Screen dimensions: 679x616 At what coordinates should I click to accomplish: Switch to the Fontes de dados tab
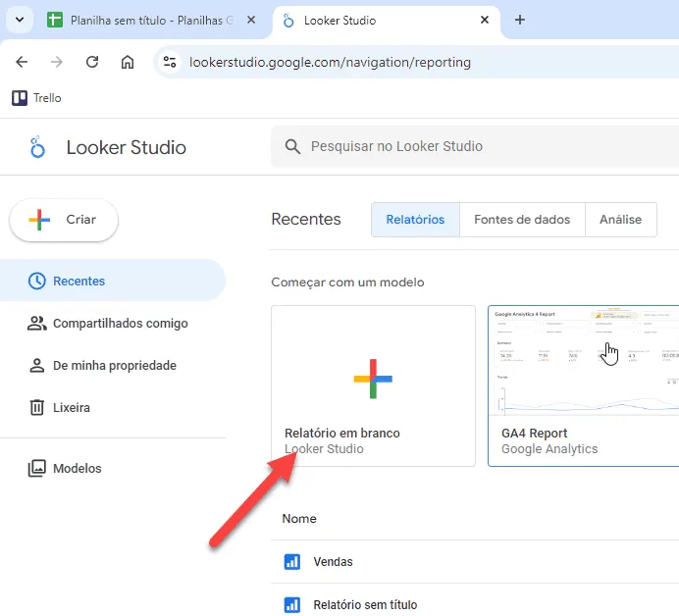click(522, 220)
